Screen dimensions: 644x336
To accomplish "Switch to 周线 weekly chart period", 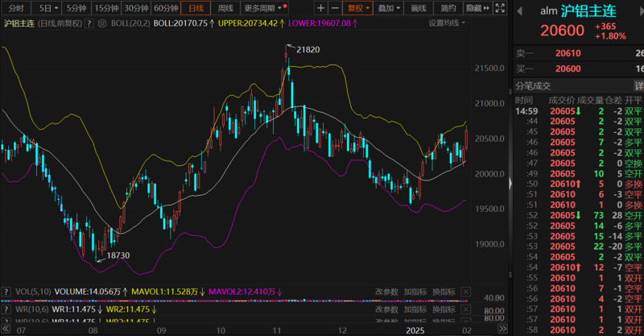I will (x=226, y=7).
